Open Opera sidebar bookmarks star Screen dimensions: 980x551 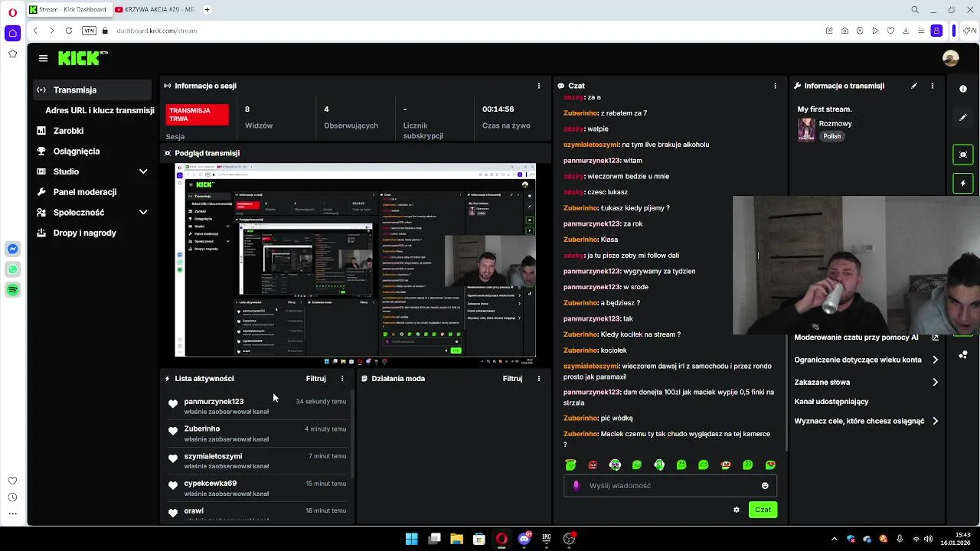[12, 54]
